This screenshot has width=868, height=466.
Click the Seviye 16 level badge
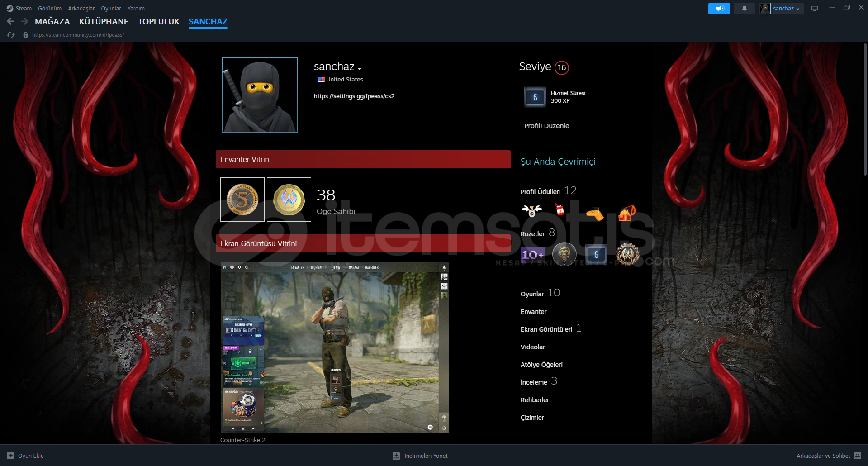click(562, 67)
